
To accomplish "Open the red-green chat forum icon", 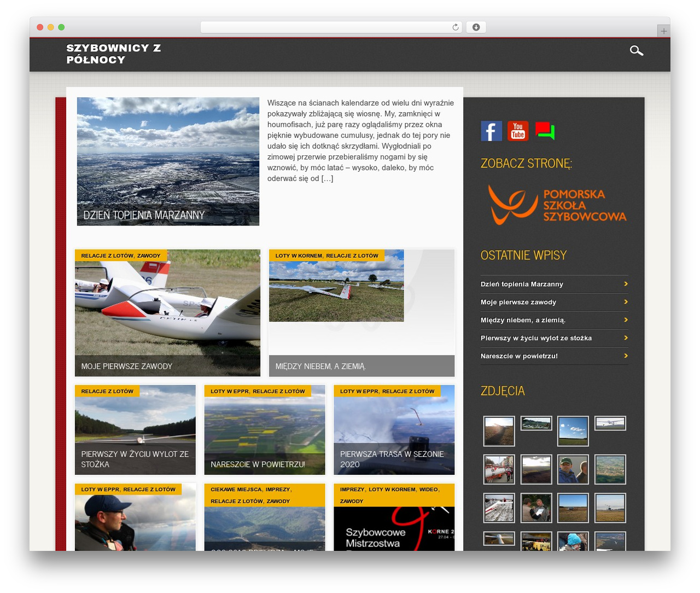I will [545, 131].
